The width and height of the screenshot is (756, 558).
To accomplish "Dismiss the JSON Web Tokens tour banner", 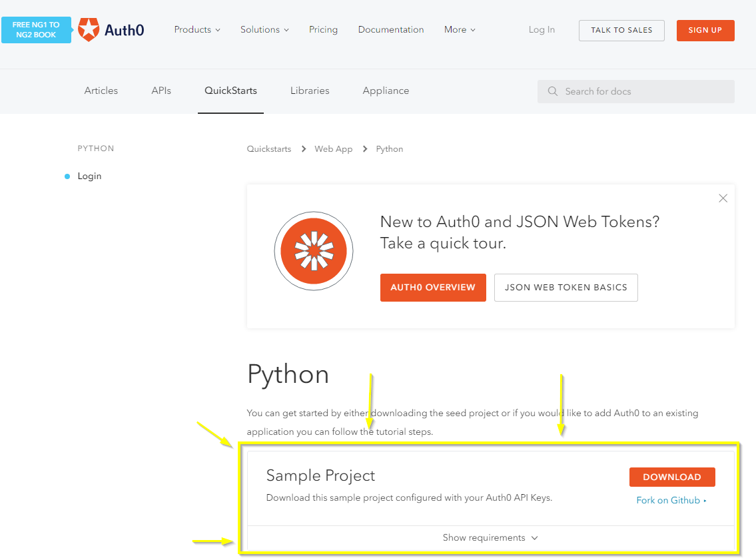I will click(723, 198).
